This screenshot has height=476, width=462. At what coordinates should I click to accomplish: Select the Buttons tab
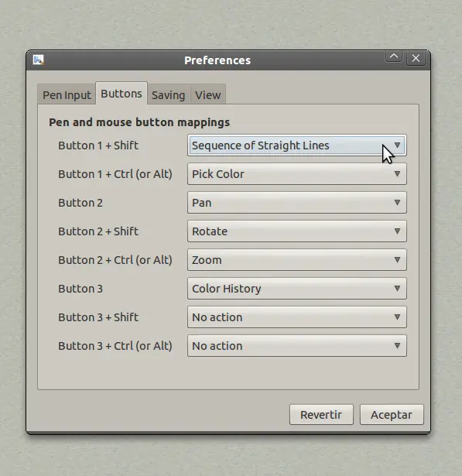click(121, 94)
